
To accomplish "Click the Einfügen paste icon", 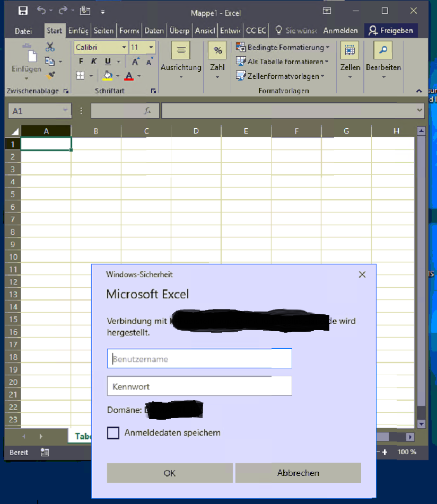I will coord(31,52).
